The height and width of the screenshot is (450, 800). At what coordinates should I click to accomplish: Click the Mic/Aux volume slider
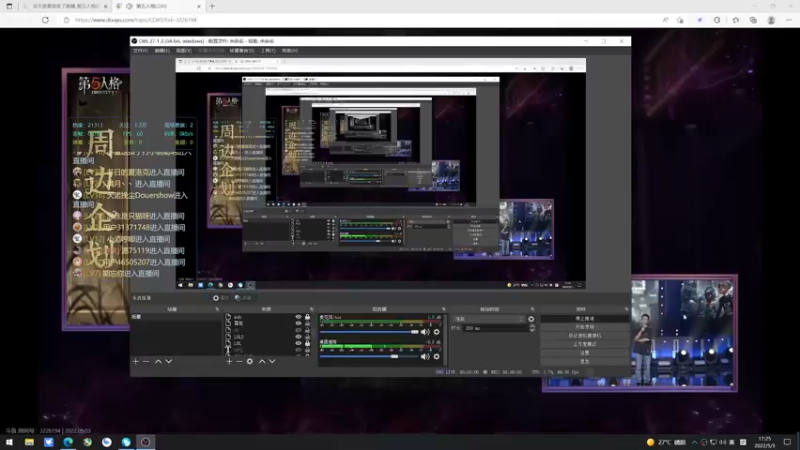(369, 332)
